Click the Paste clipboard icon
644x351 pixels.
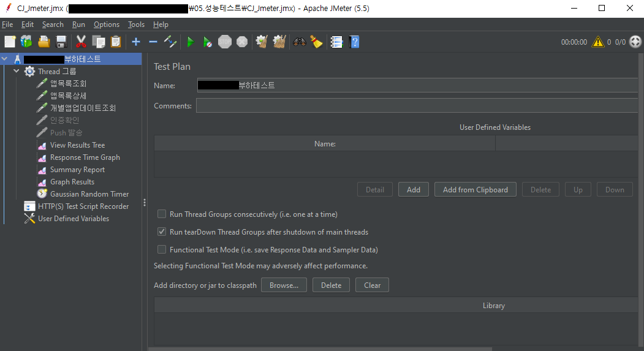[116, 42]
